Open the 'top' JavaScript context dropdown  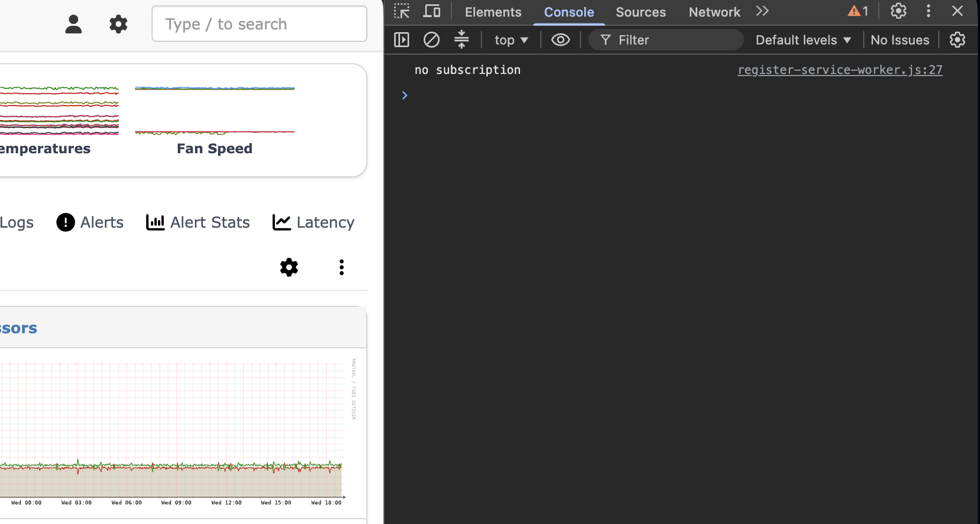click(x=511, y=40)
